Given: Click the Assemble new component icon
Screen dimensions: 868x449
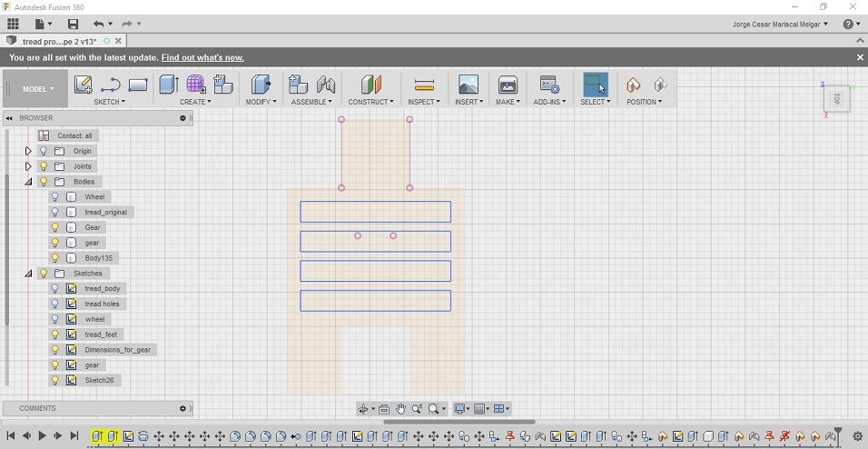Looking at the screenshot, I should click(298, 85).
